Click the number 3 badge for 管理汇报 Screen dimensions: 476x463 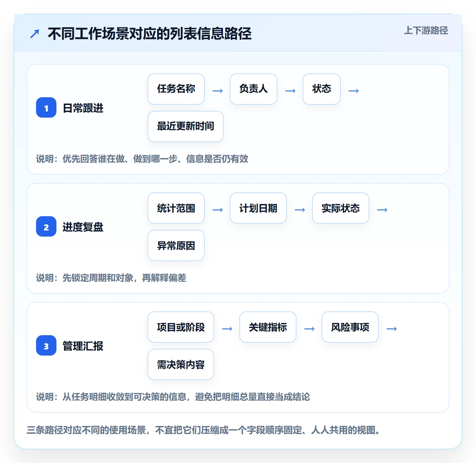pyautogui.click(x=46, y=345)
